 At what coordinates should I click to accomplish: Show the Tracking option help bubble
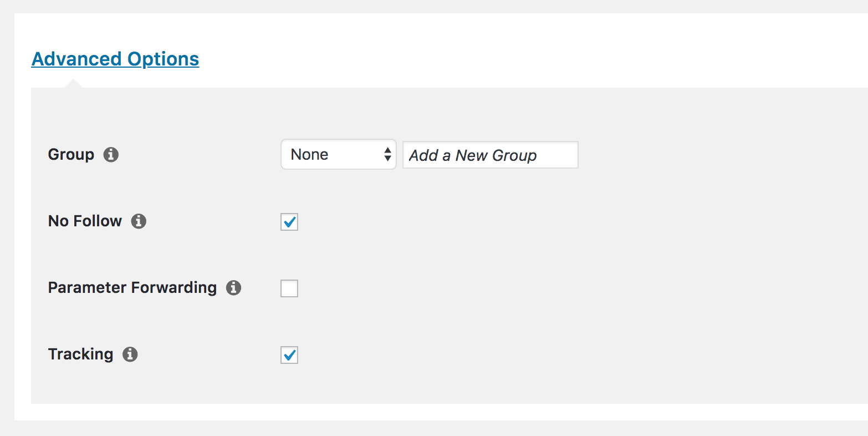pos(130,354)
